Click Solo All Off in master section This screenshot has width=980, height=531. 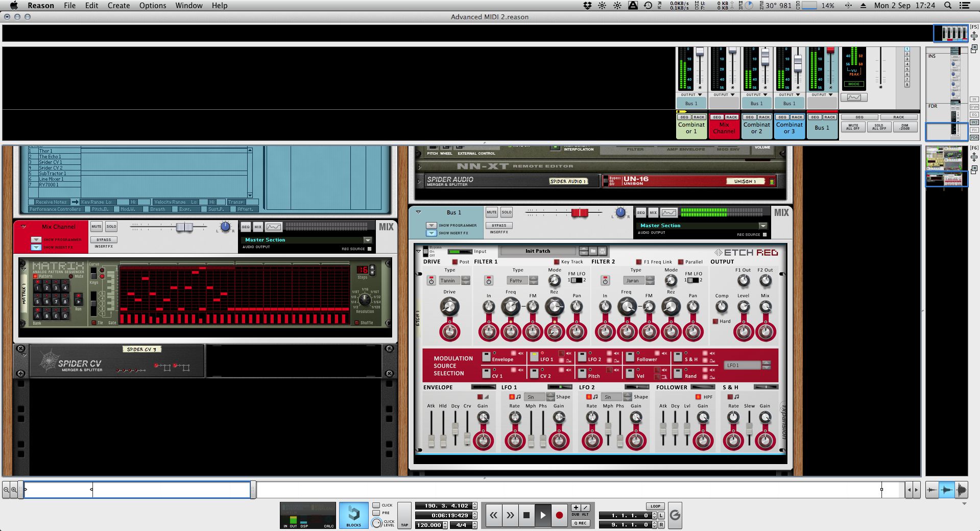pos(879,127)
